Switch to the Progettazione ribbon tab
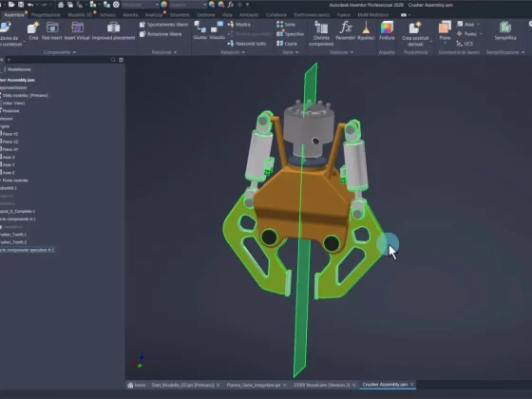 46,15
